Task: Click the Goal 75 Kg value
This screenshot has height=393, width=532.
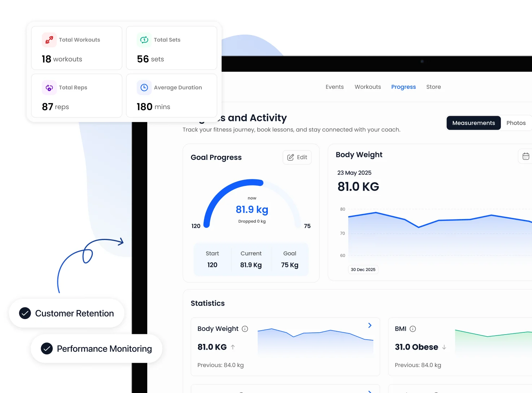Action: (x=290, y=265)
